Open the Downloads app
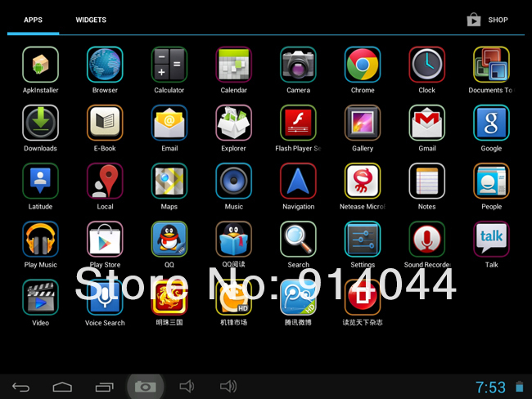Screen dimensions: 532x399 (40, 123)
